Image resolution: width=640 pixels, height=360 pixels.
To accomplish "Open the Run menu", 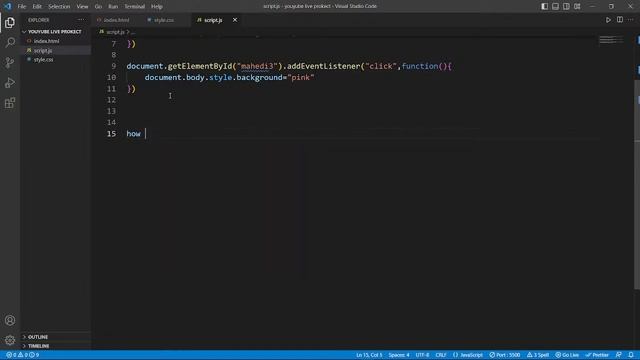I will click(x=113, y=7).
